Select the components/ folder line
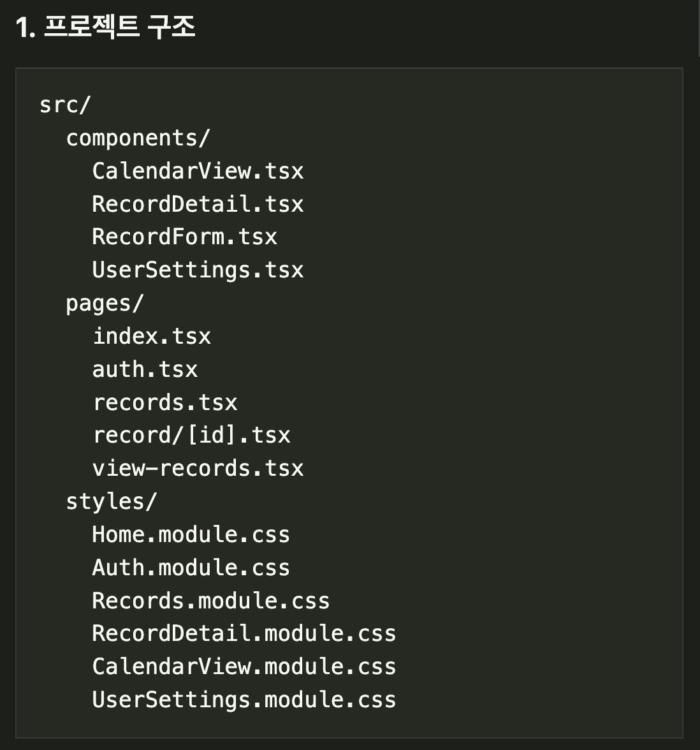Viewport: 700px width, 750px height. pyautogui.click(x=138, y=138)
